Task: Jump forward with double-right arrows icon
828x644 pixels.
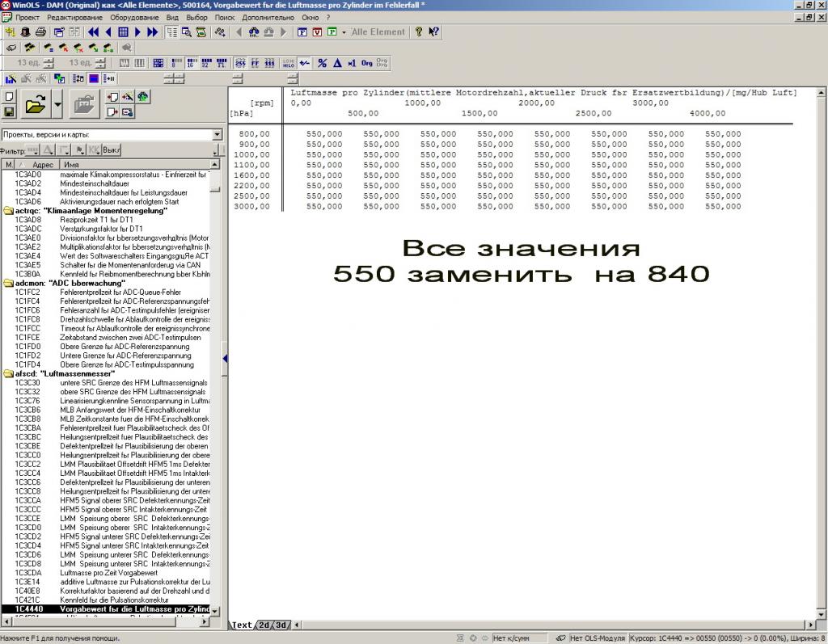Action: click(153, 32)
